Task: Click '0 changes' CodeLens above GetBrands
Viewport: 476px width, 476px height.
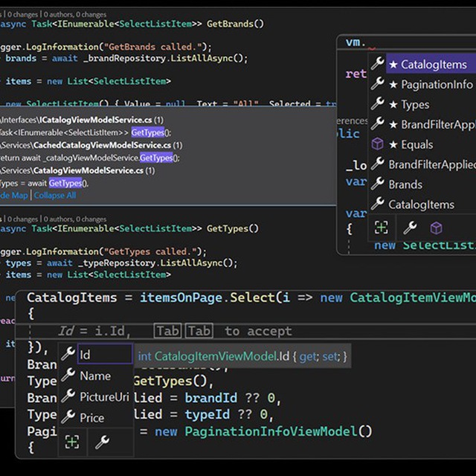Action: pos(22,14)
